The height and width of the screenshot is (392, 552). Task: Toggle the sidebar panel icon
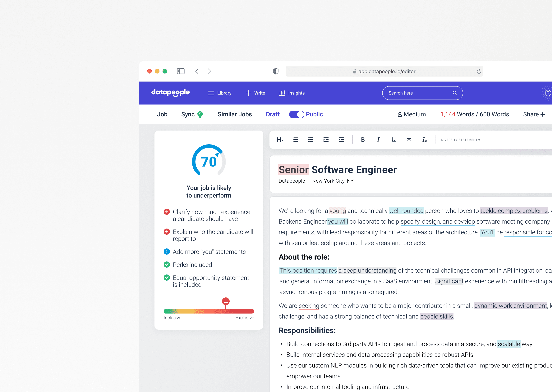coord(181,71)
